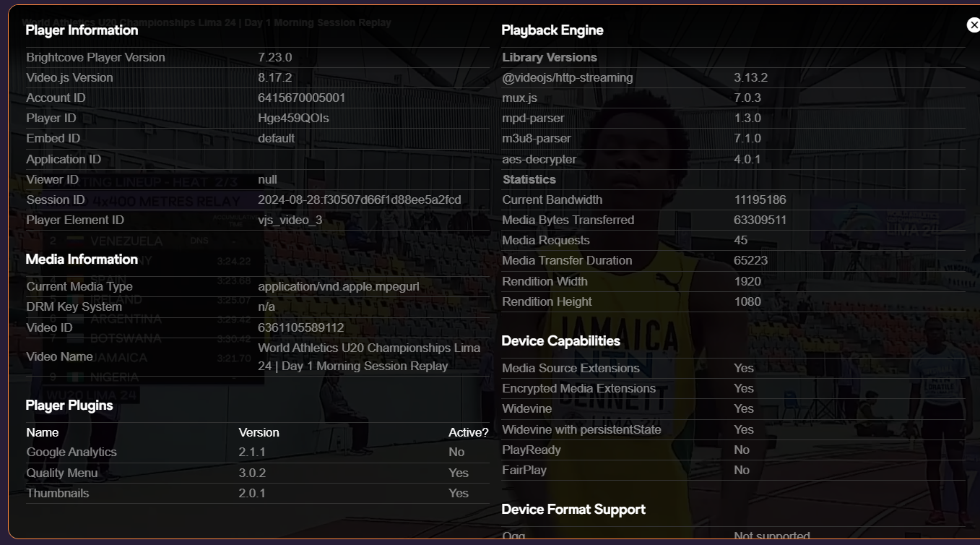Image resolution: width=980 pixels, height=545 pixels.
Task: Select the Player Information heading
Action: (x=82, y=30)
